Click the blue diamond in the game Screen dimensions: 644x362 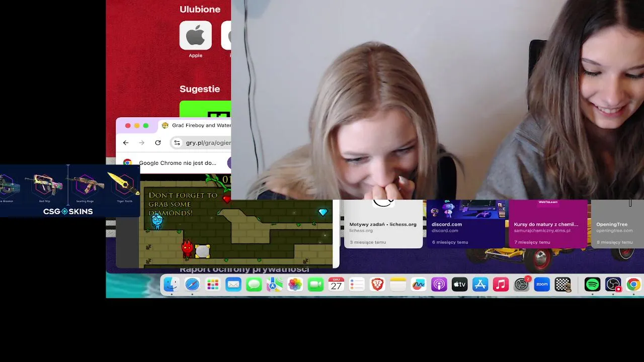[323, 212]
